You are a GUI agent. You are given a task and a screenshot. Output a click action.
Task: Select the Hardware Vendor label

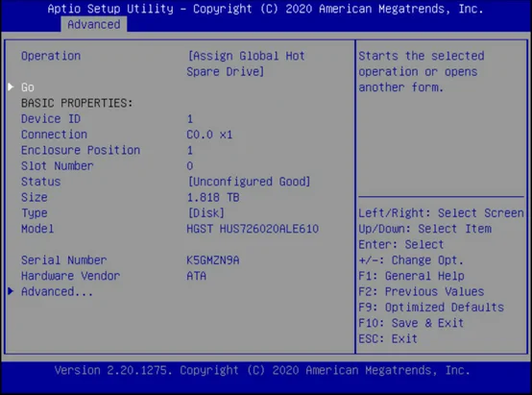(71, 276)
